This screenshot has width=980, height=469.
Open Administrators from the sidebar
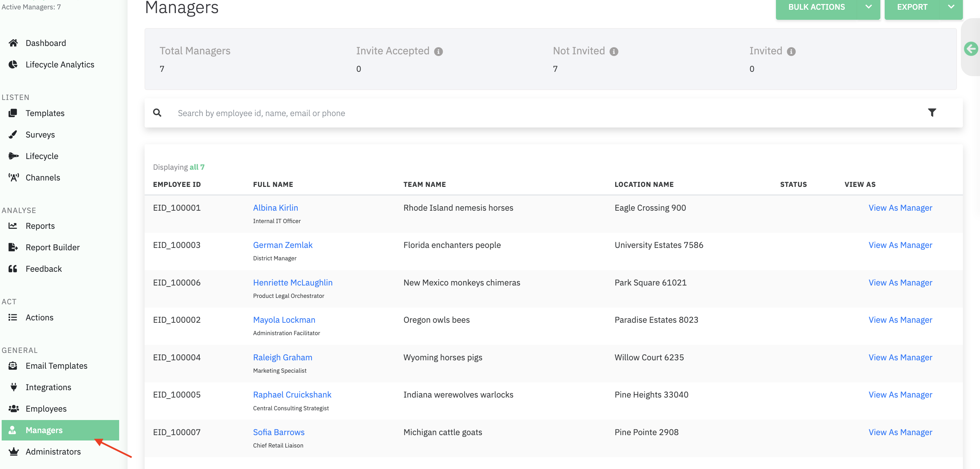click(x=53, y=452)
